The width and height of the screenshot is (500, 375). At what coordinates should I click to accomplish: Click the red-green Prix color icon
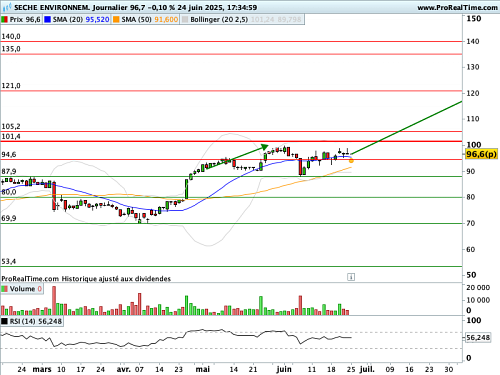[4, 20]
